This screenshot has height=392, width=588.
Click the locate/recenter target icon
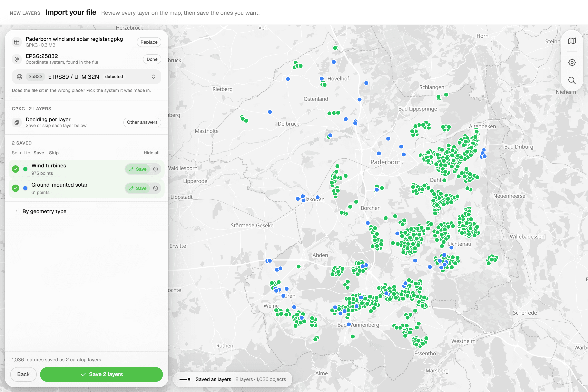572,62
